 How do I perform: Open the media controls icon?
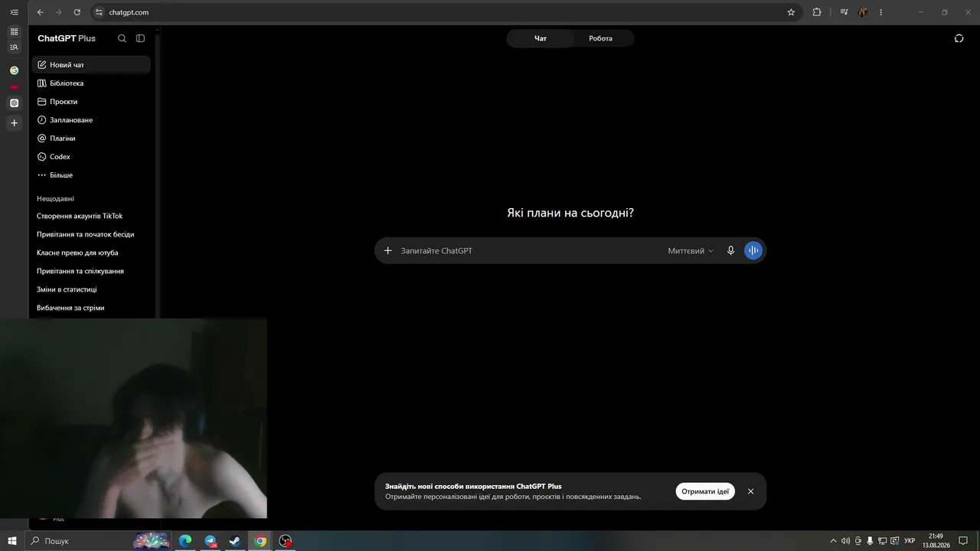click(x=844, y=12)
